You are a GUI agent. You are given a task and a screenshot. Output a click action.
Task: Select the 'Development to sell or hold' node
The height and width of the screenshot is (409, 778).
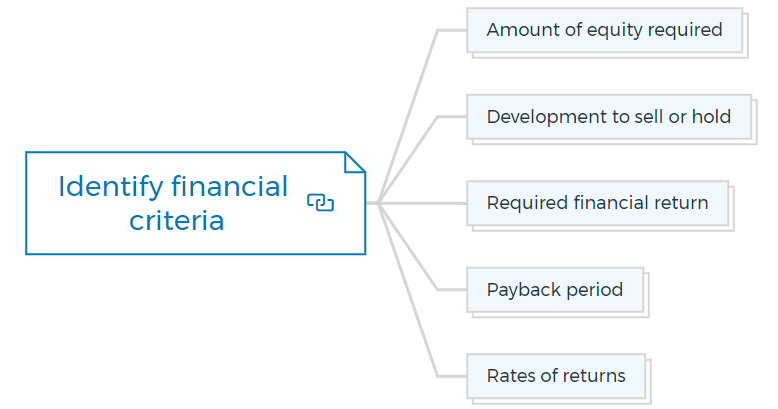pyautogui.click(x=609, y=117)
